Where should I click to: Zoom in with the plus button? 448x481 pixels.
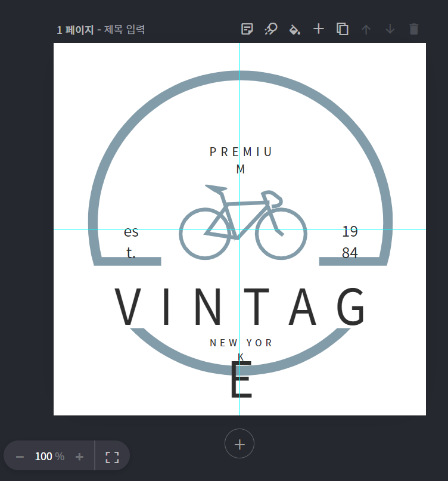(79, 457)
